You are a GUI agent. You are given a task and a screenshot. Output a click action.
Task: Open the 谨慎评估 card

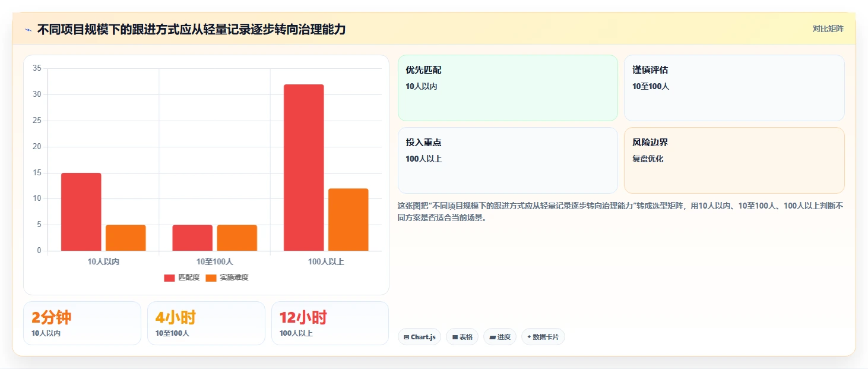[734, 88]
